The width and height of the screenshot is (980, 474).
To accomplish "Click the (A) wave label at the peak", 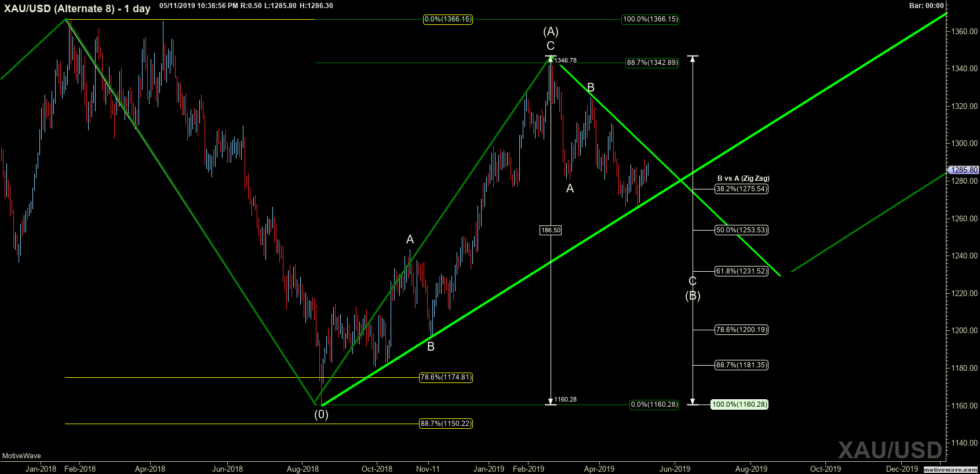I will pyautogui.click(x=551, y=31).
